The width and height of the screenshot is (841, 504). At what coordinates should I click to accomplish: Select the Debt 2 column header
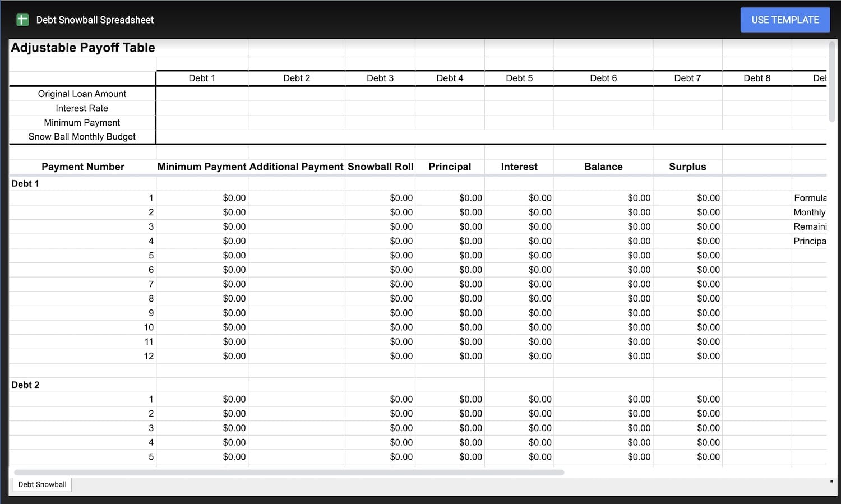click(x=297, y=78)
